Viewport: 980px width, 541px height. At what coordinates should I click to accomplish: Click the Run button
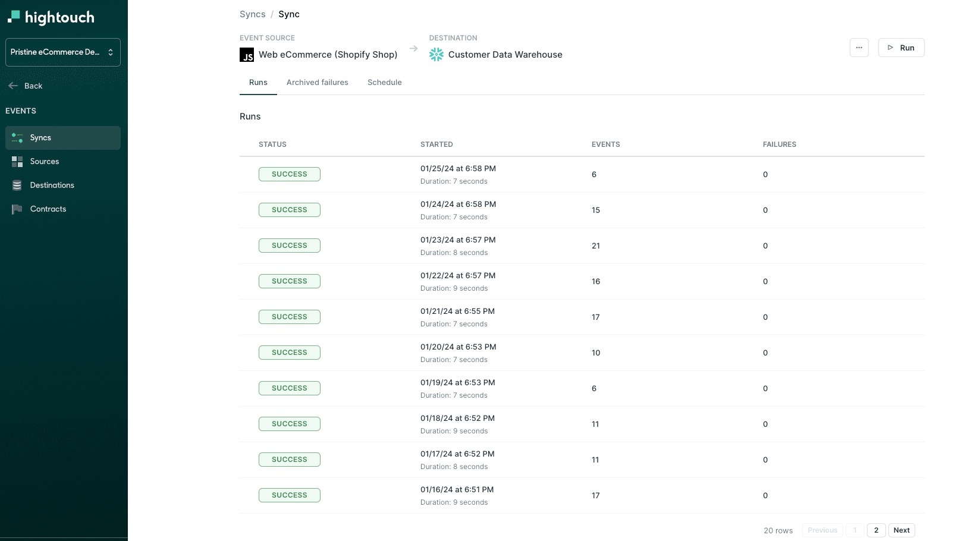tap(901, 48)
